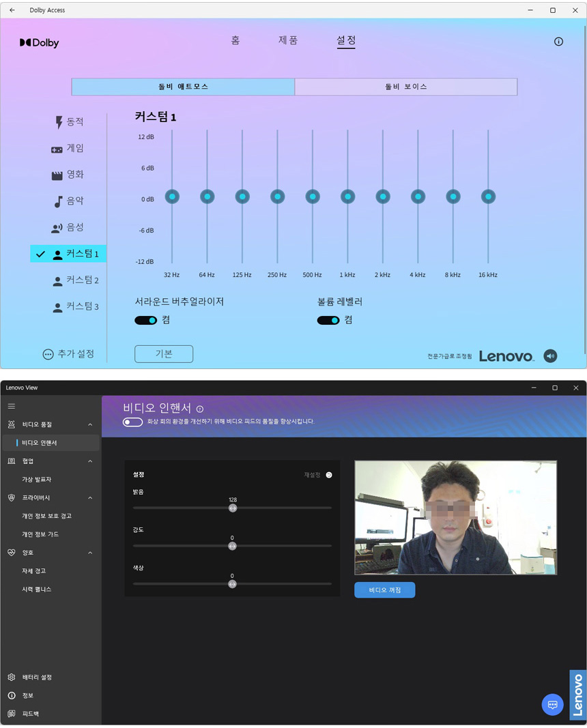Open 배터리 설정 from sidebar

36,677
